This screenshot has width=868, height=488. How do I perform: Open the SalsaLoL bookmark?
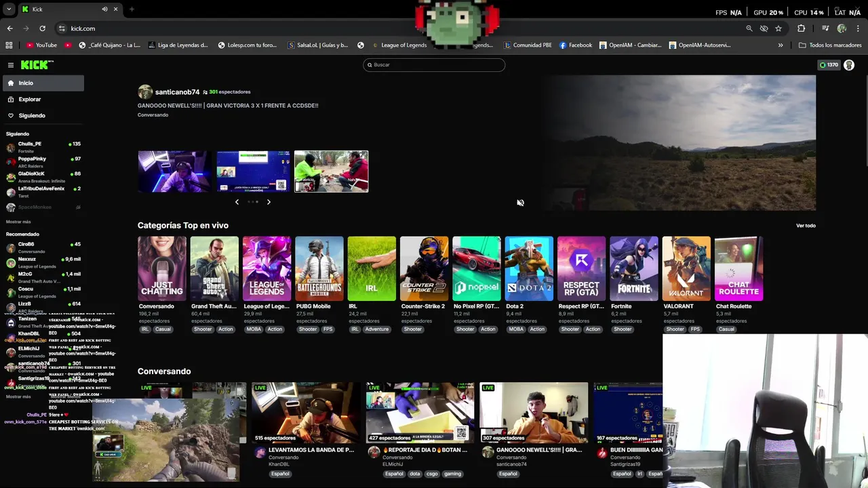318,45
